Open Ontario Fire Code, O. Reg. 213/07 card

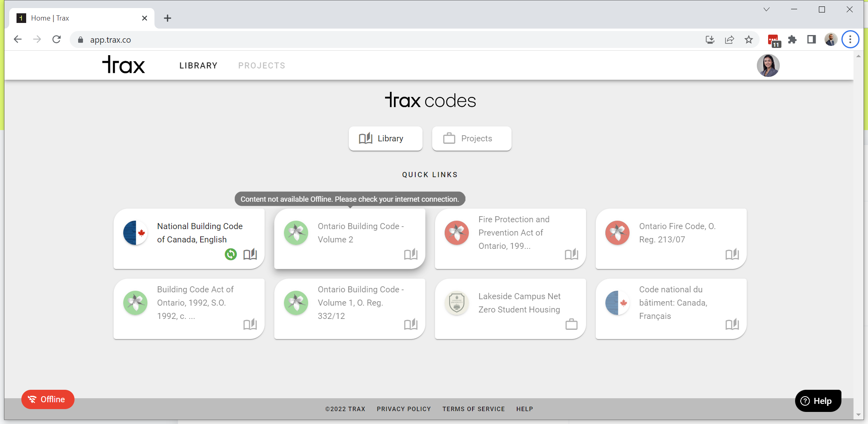671,238
